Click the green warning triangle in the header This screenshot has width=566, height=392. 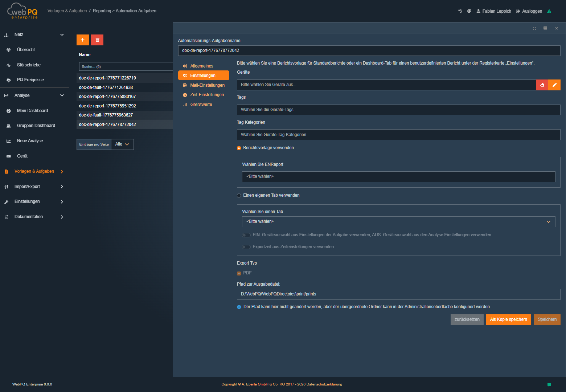click(x=549, y=11)
